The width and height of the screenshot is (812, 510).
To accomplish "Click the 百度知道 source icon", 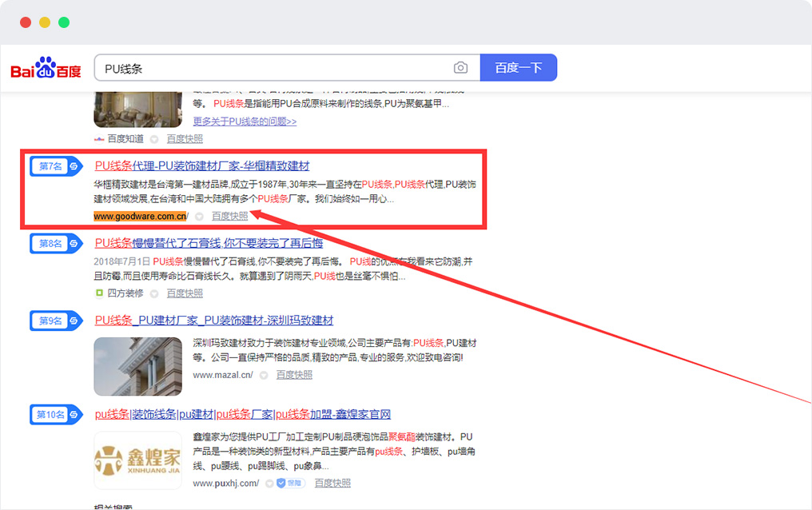I will (99, 139).
